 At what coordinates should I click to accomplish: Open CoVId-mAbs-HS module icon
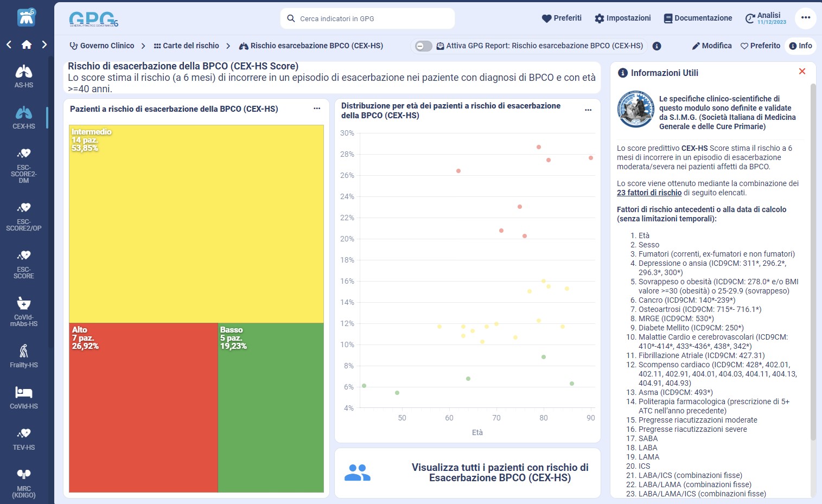click(x=24, y=311)
